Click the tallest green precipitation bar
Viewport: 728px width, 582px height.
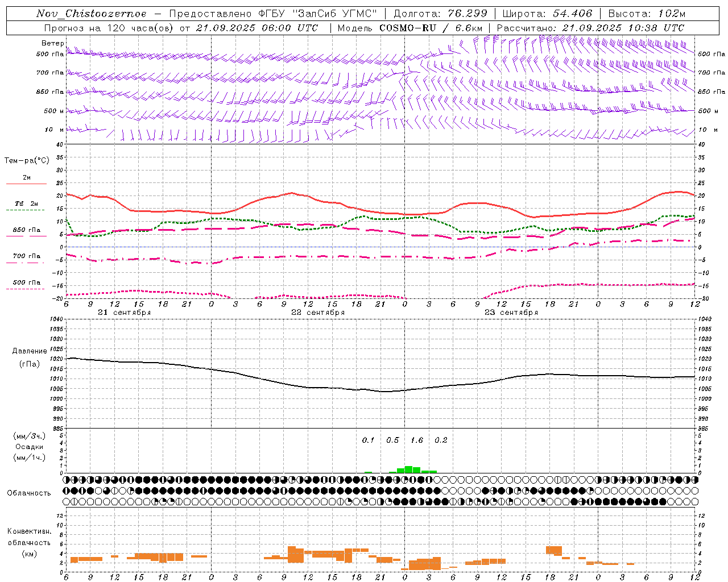point(408,469)
